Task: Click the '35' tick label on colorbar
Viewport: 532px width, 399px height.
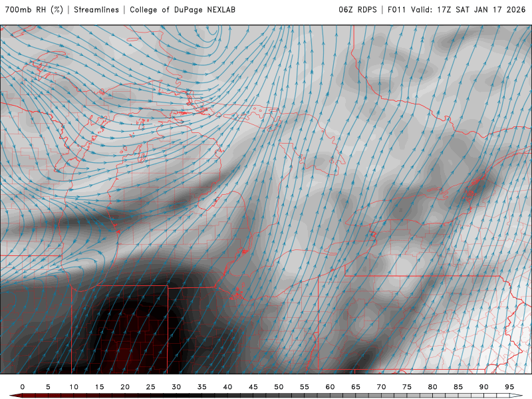Action: coord(202,387)
